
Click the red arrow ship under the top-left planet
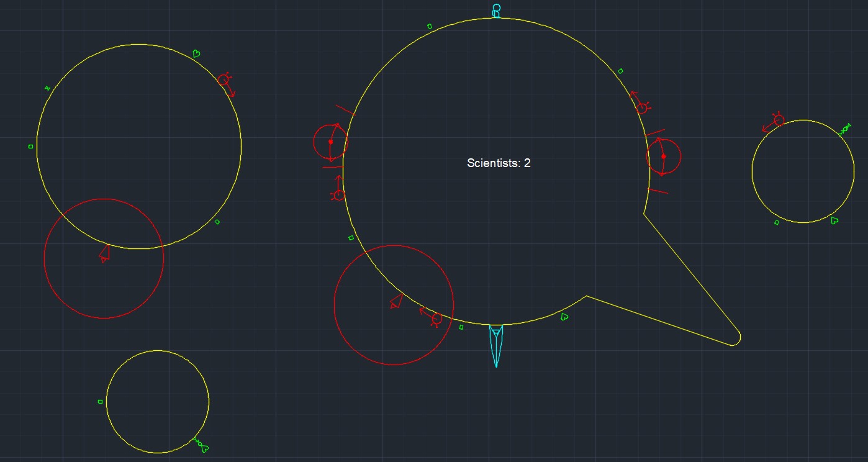click(104, 253)
